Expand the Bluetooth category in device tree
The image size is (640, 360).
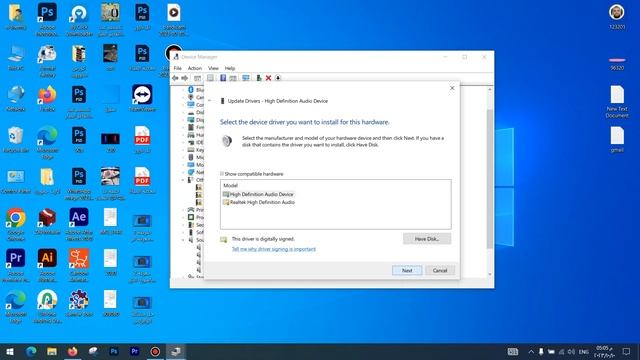tap(183, 90)
